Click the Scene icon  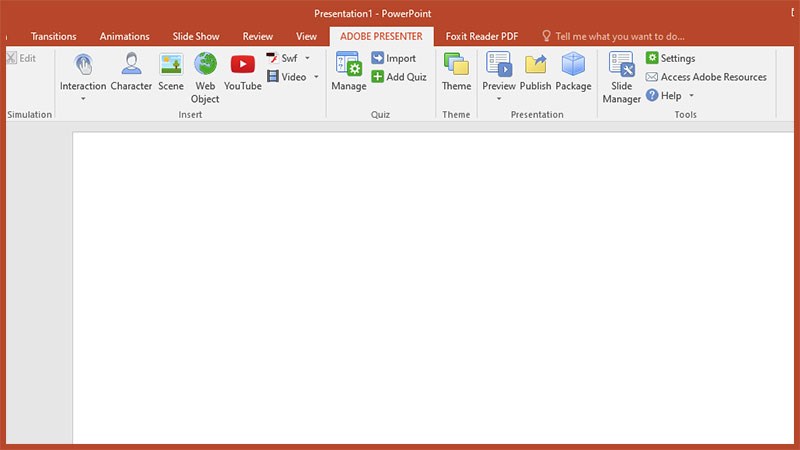171,71
